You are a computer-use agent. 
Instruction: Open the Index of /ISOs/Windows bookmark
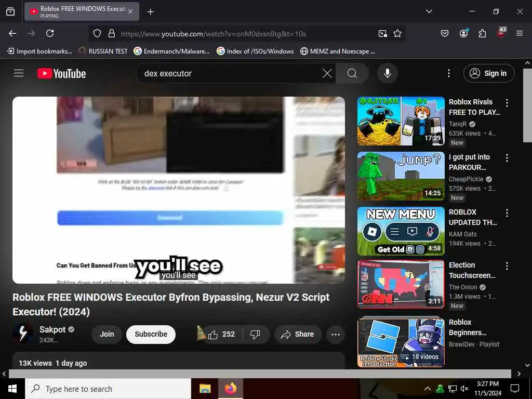(x=255, y=51)
